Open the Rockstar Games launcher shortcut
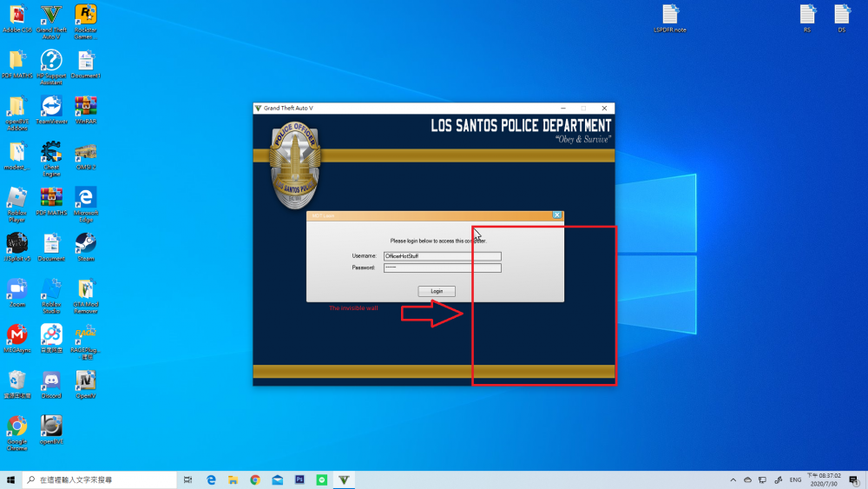Viewport: 868px width, 489px height. (86, 23)
